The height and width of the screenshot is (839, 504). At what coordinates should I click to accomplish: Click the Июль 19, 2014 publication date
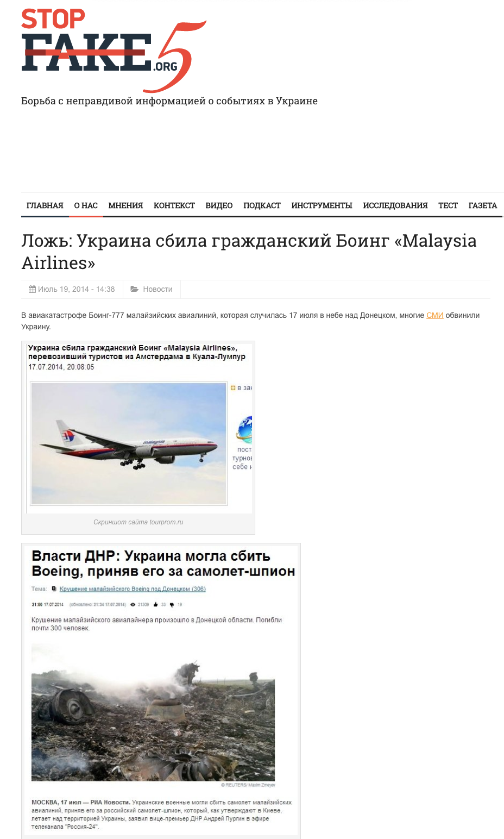pyautogui.click(x=77, y=289)
